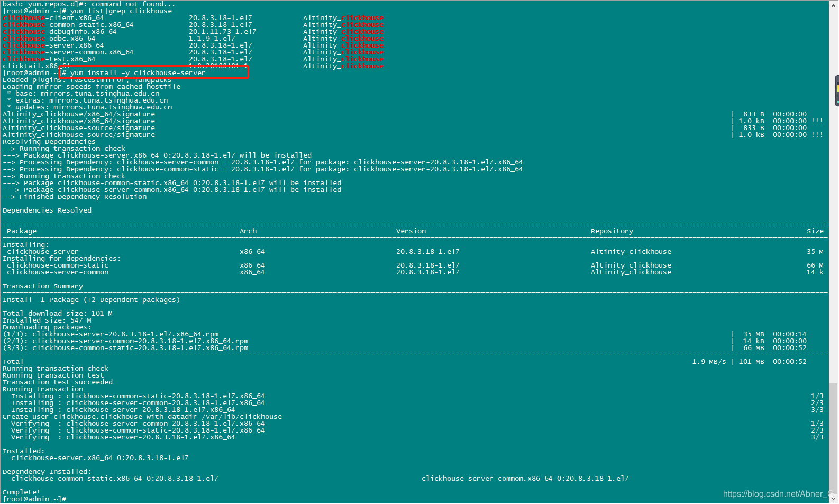Click 'Installing : clickhouse-common-static-20.8.3.18-1.el7.x86_64' line
The height and width of the screenshot is (504, 839).
[138, 396]
